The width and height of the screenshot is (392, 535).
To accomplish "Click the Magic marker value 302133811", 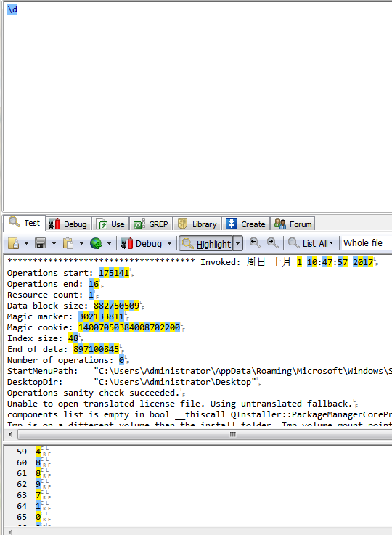I will tap(101, 316).
